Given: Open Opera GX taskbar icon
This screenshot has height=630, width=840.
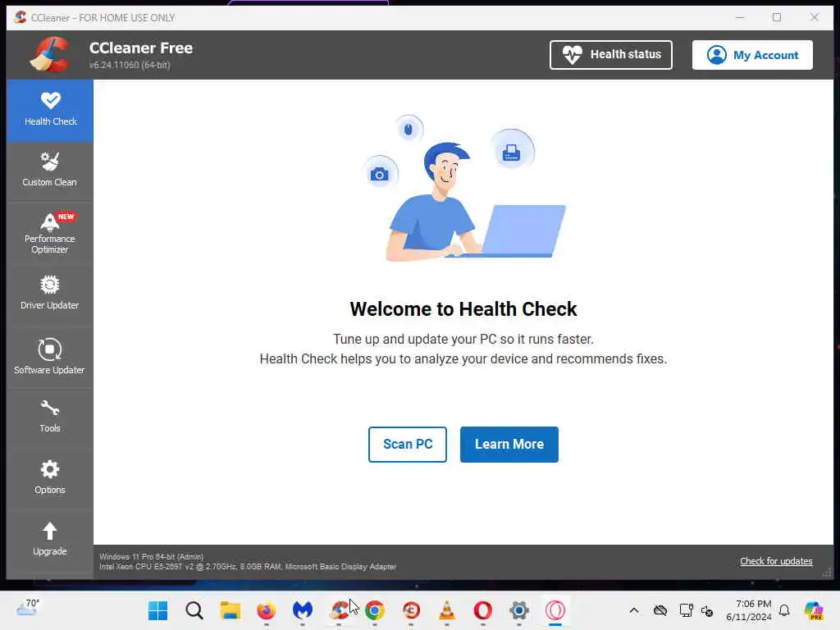Looking at the screenshot, I should point(555,610).
